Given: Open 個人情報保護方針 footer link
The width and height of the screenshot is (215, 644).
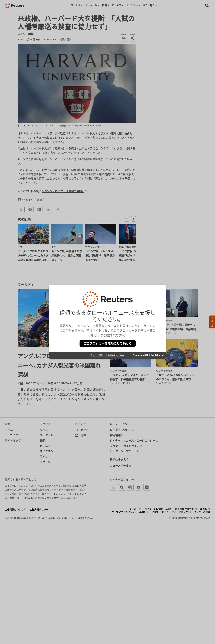Looking at the screenshot, I should click(x=186, y=509).
